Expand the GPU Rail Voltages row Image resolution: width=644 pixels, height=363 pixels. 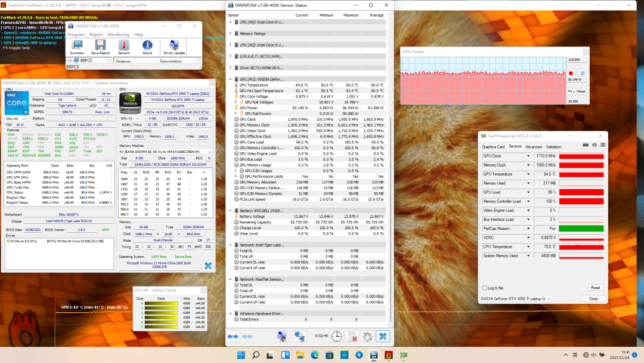[236, 102]
